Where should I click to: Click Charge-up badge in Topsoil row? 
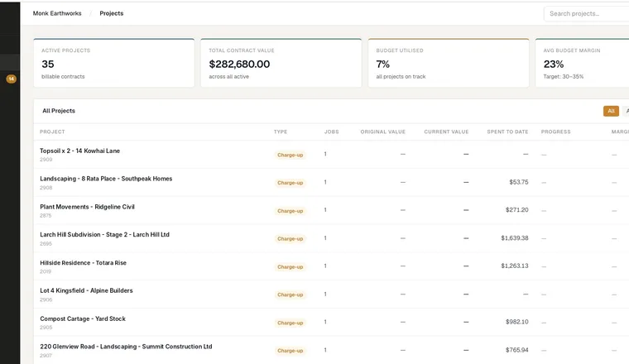pyautogui.click(x=290, y=156)
